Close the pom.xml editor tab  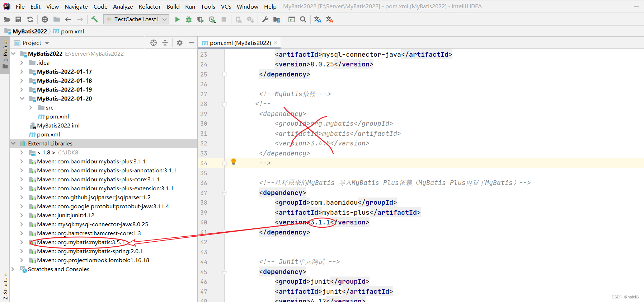click(x=276, y=43)
